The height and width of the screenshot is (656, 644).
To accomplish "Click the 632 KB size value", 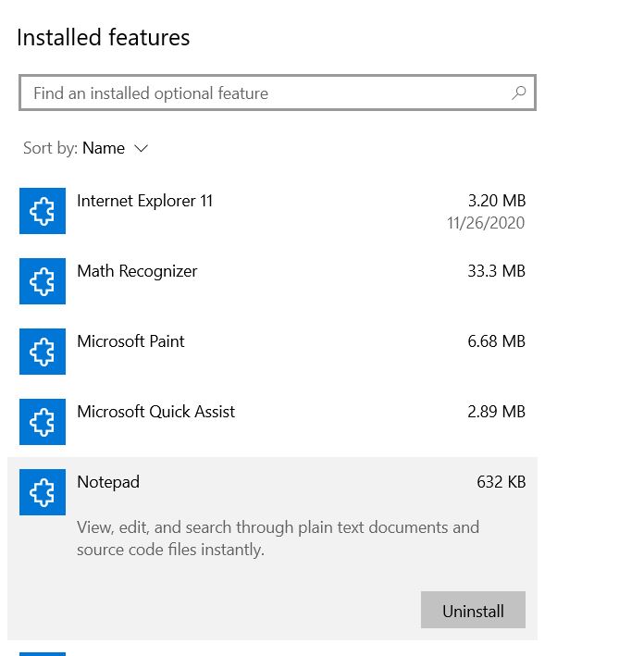I will click(x=502, y=482).
